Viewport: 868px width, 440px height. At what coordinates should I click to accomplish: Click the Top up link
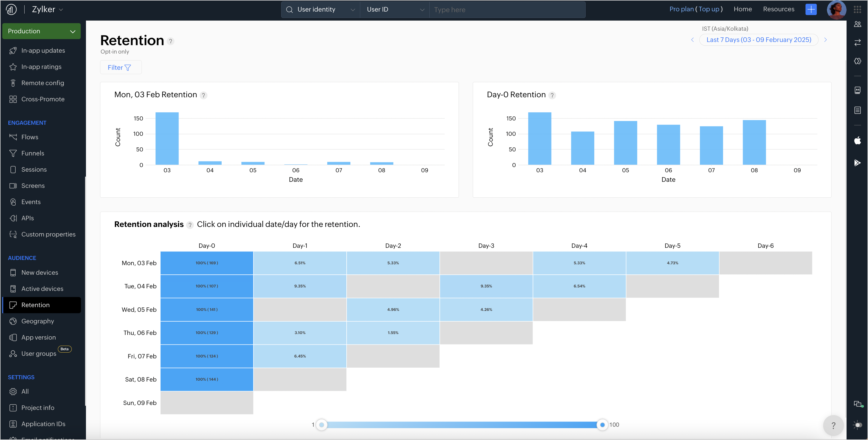(x=709, y=9)
